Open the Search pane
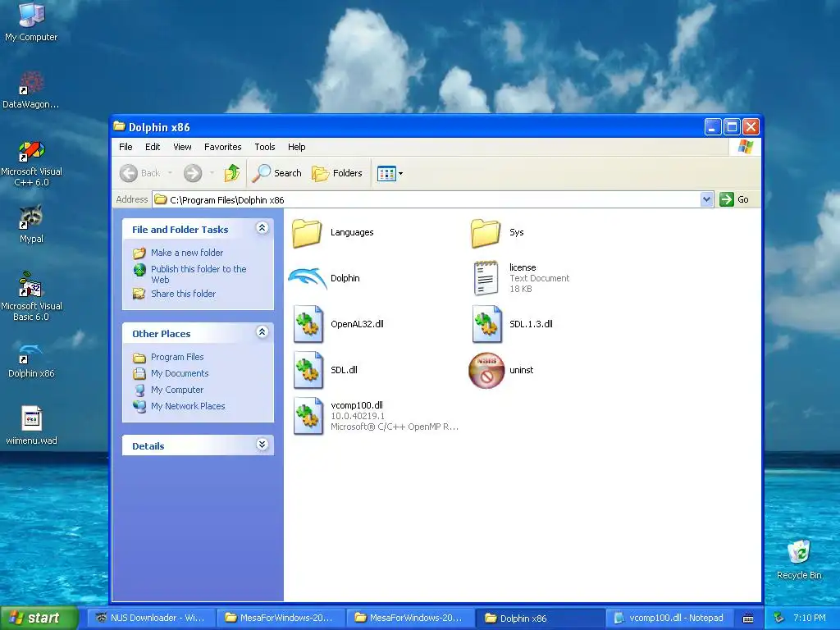 tap(277, 173)
